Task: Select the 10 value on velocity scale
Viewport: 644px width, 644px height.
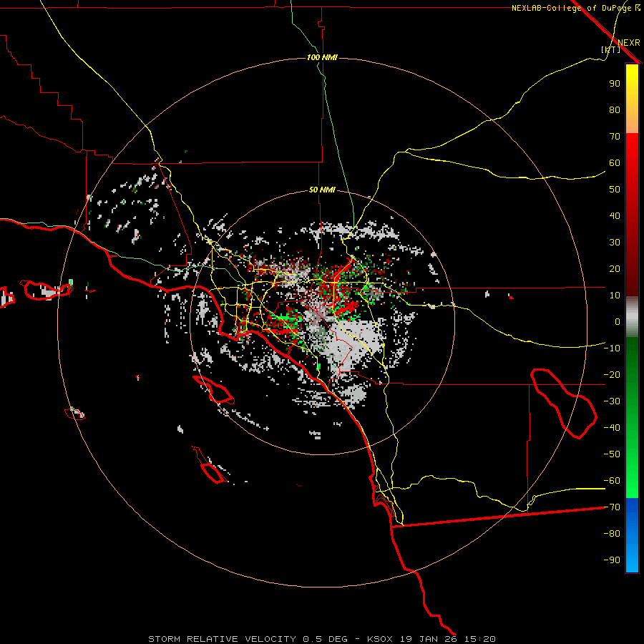Action: click(x=615, y=296)
